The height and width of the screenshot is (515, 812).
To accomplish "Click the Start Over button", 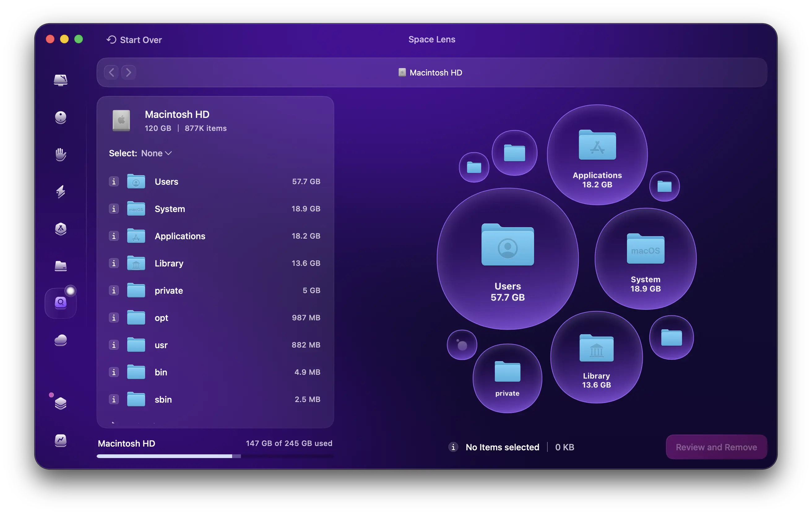I will pos(134,40).
